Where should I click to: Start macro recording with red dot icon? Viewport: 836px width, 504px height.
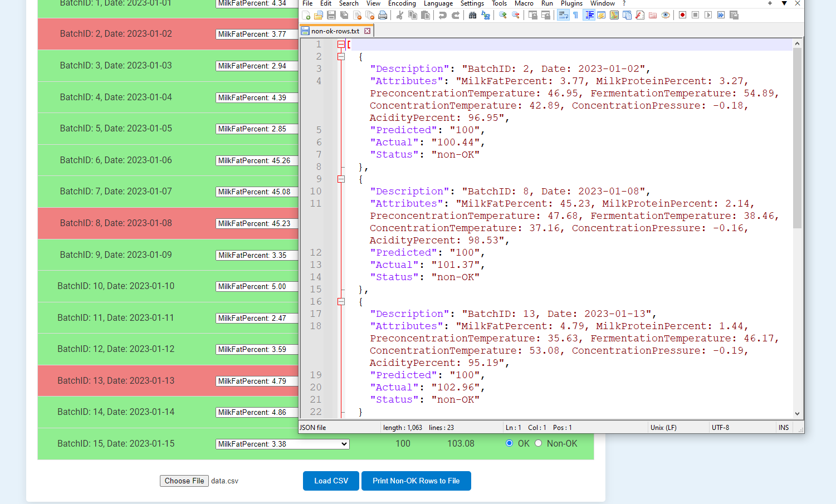[682, 15]
